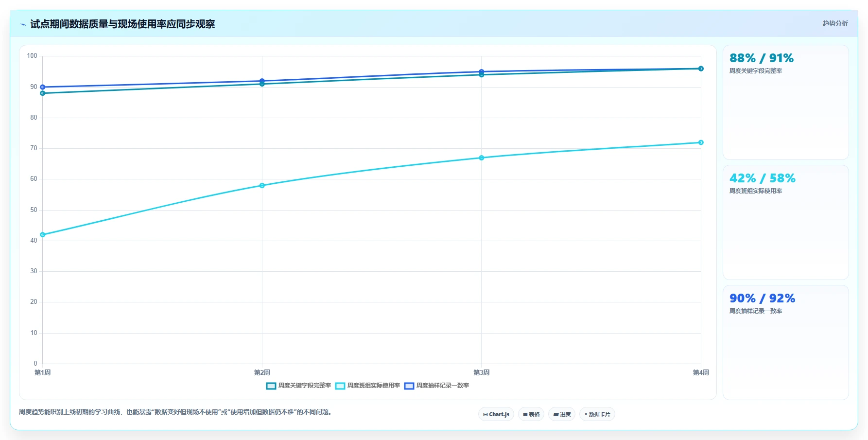Click 第2周 data point on cyan usage line
The width and height of the screenshot is (868, 440).
(x=262, y=185)
